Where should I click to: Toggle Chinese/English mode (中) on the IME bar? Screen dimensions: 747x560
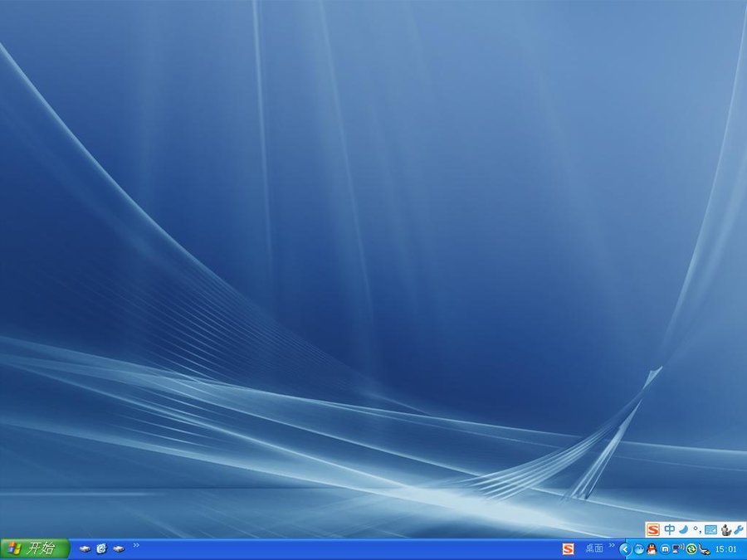pos(669,529)
